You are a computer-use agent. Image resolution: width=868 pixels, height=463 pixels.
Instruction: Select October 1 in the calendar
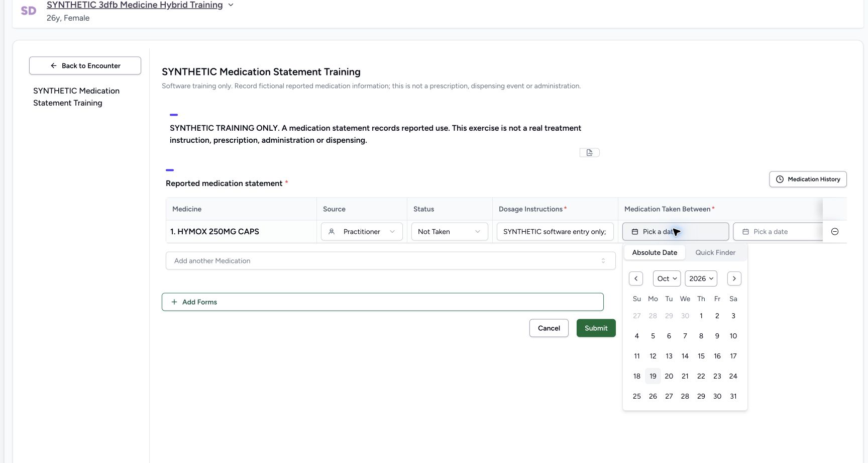point(701,316)
